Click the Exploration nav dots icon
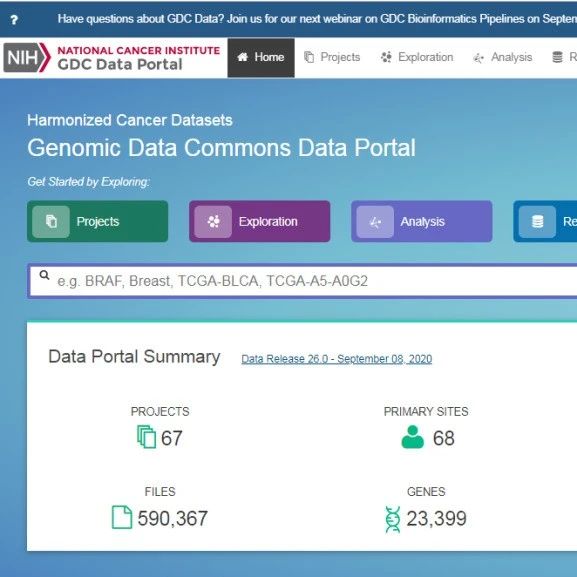577x577 pixels. 386,57
